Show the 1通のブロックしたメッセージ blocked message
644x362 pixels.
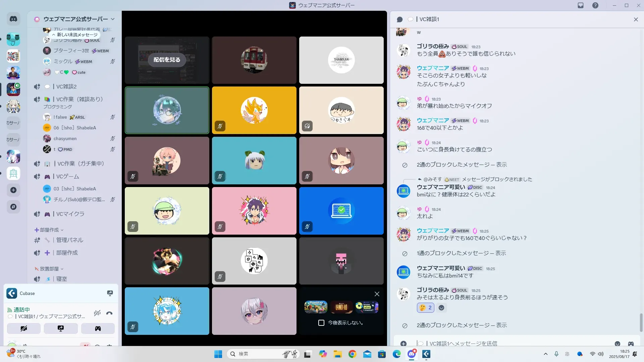[500, 253]
